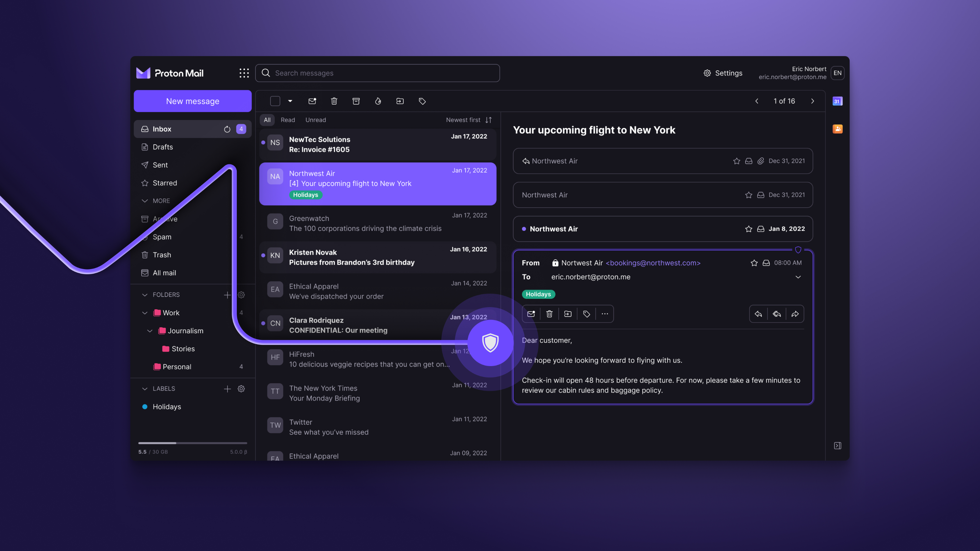Open the Stories subfolder
Screen dimensions: 980x551
(x=178, y=349)
